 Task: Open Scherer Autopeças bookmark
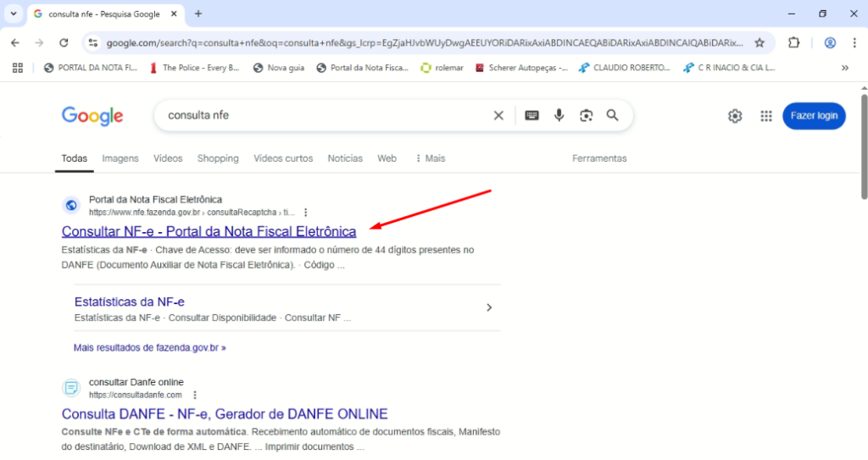coord(521,68)
